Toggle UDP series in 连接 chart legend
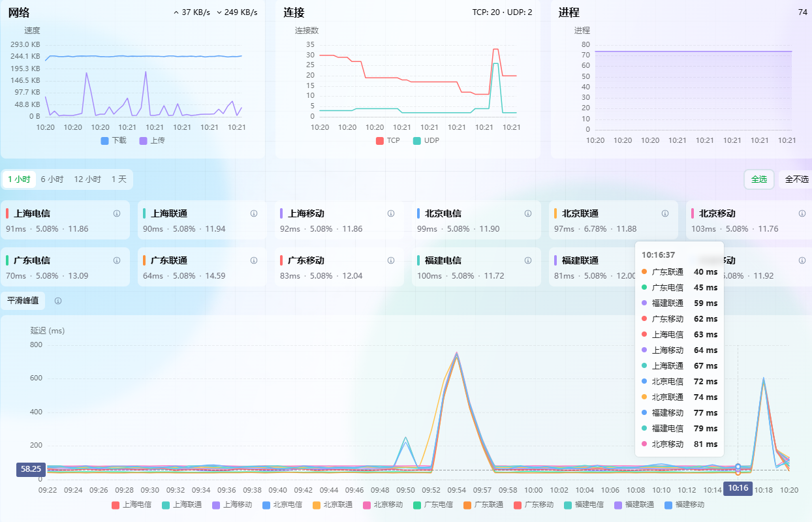Image resolution: width=812 pixels, height=522 pixels. 426,140
